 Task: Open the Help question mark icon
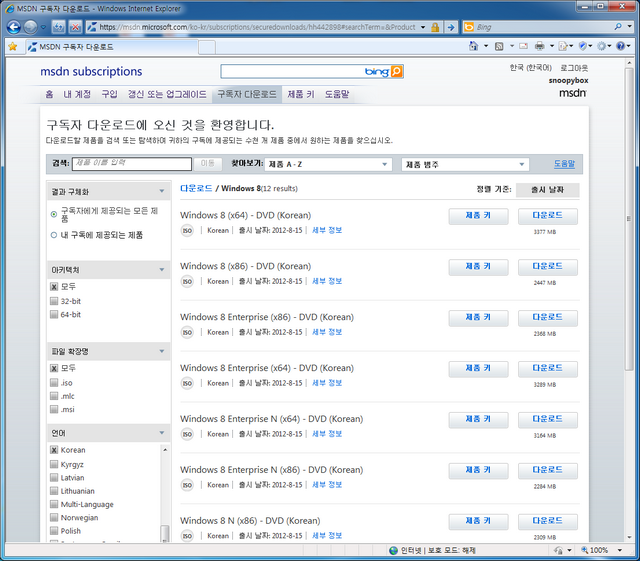coord(620,46)
